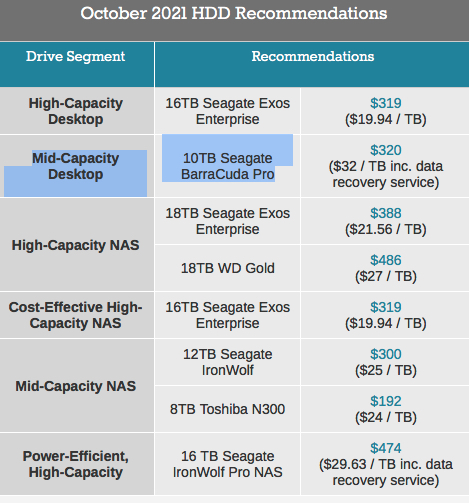
Task: Click "($19.94 / TB)" in Cost-Effective NAS row
Action: point(386,323)
